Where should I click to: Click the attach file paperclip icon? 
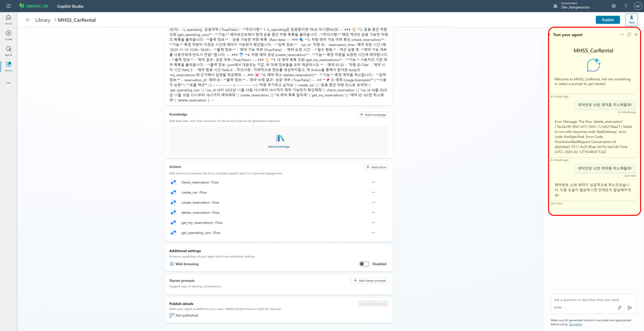pos(620,308)
